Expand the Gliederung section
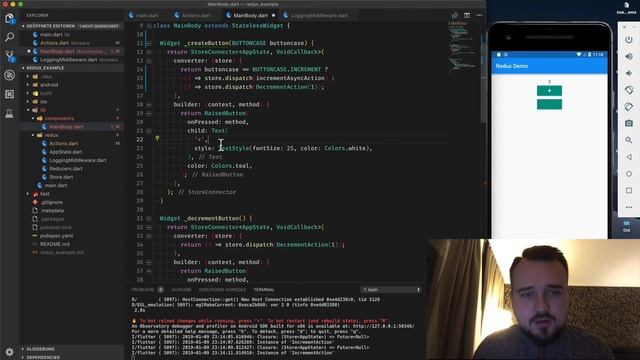Viewport: 640px width, 360px height. 23,349
